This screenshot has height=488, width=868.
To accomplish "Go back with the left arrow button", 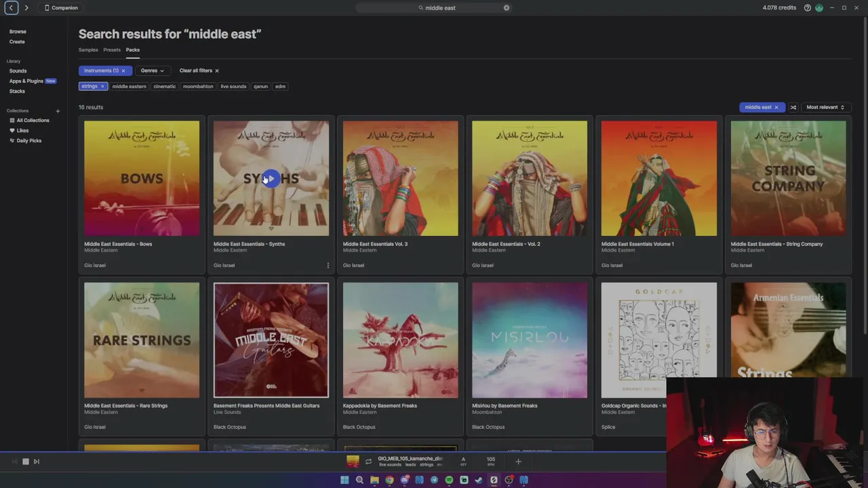I will click(12, 7).
